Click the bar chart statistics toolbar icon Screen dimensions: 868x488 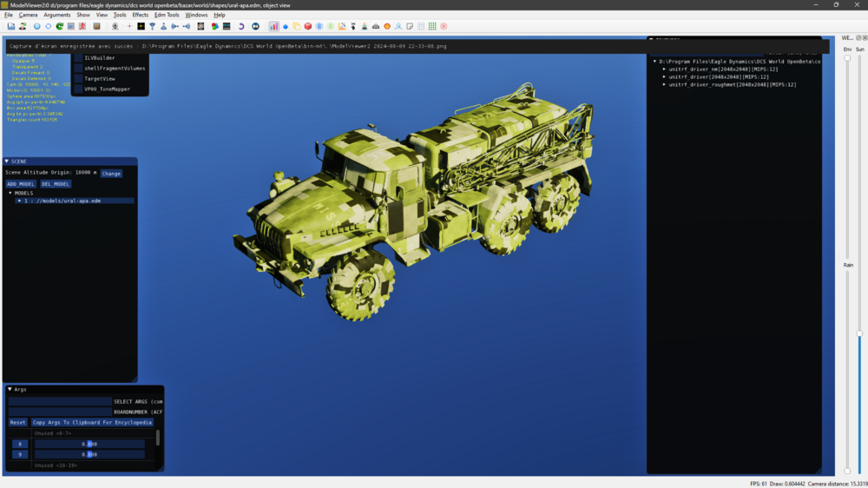(x=273, y=27)
